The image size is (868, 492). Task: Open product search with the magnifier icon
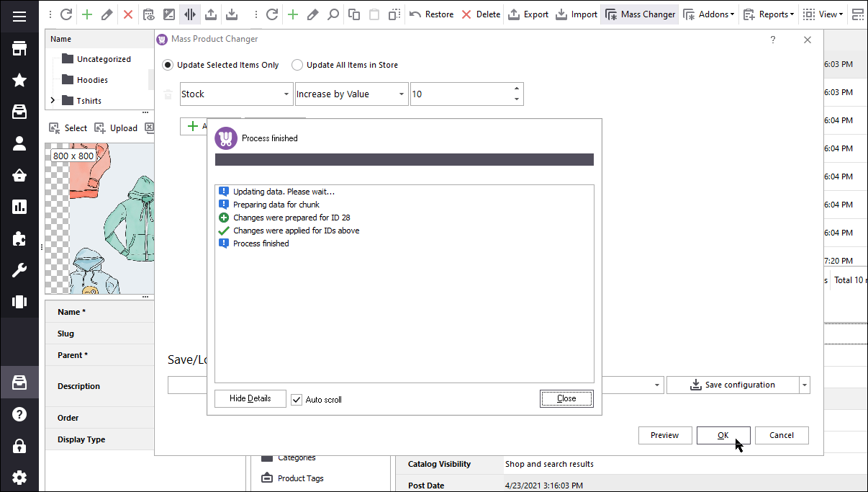tap(333, 14)
